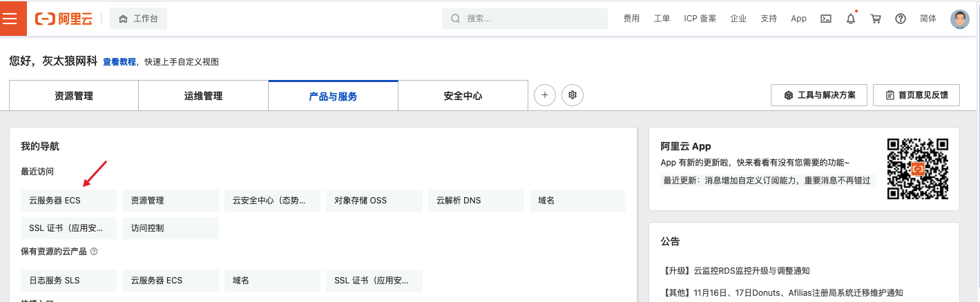The width and height of the screenshot is (980, 302).
Task: Launch the Cloud Shell terminal icon
Action: pos(825,19)
